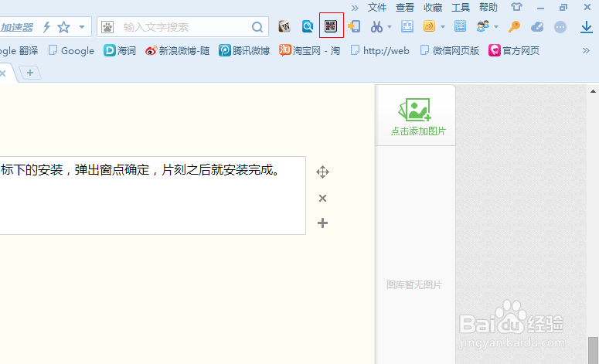Open the 新浪微博 bookmark
Viewport: 599px width, 364px height.
click(x=177, y=50)
